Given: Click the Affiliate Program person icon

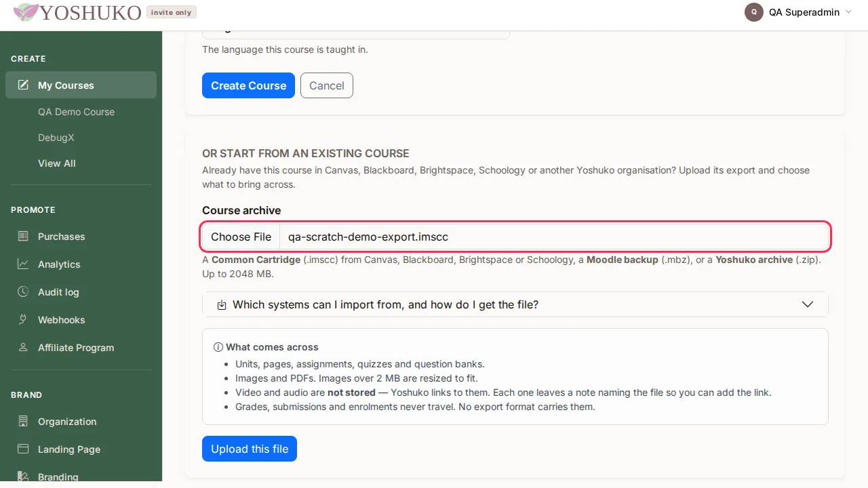Looking at the screenshot, I should (23, 347).
